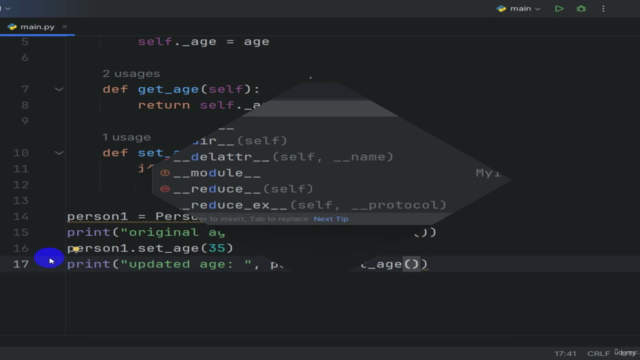
Task: Open the main run configuration dropdown
Action: [518, 9]
